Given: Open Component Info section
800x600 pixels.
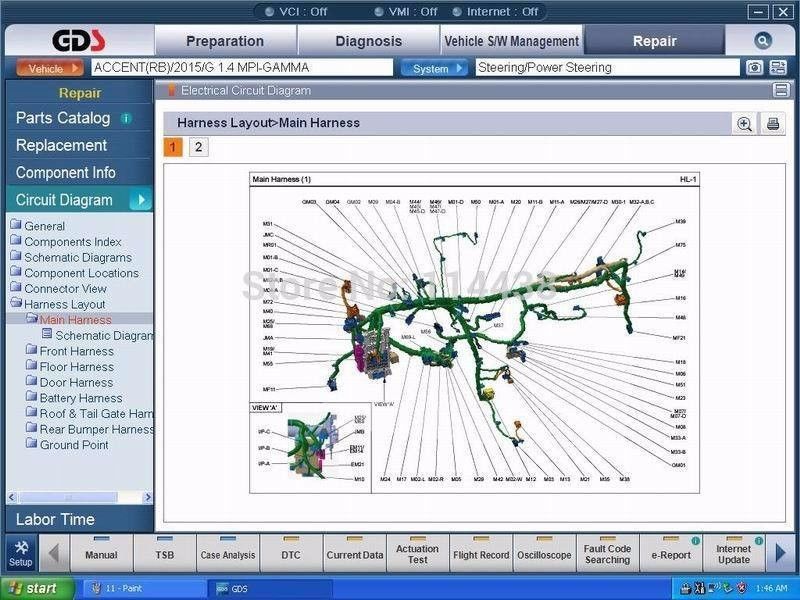Looking at the screenshot, I should pos(65,173).
